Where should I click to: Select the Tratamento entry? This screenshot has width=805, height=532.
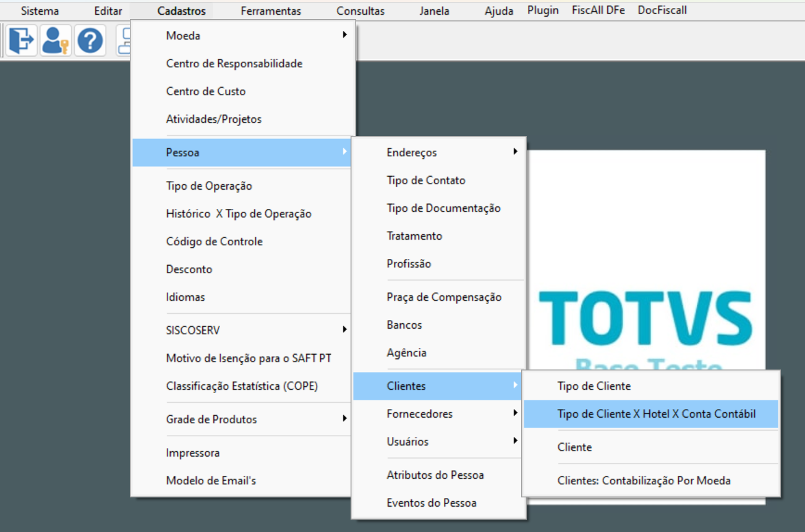(439, 236)
